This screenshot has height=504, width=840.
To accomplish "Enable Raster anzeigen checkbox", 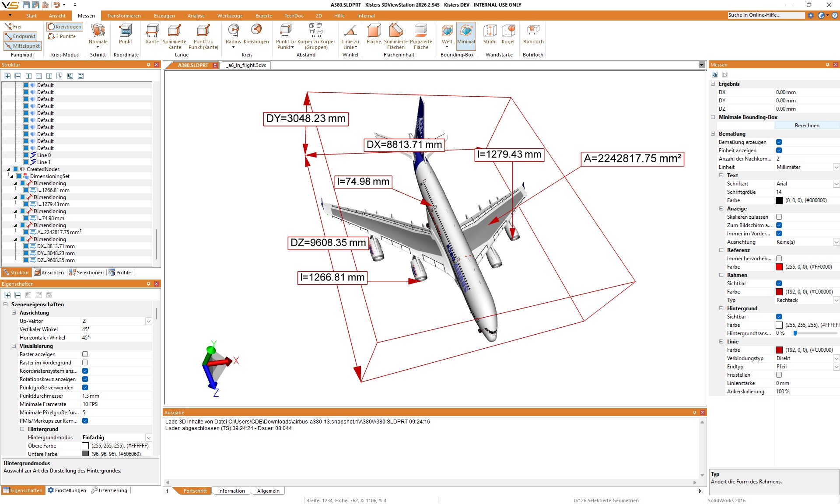I will click(85, 354).
